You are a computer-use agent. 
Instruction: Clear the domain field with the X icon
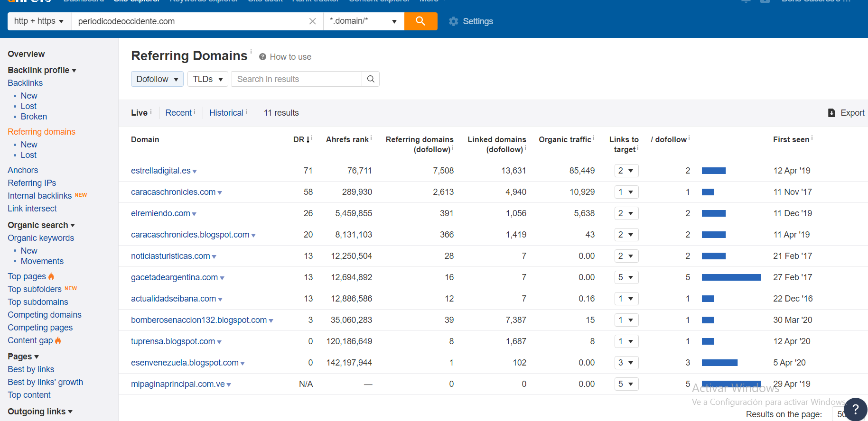(x=312, y=21)
